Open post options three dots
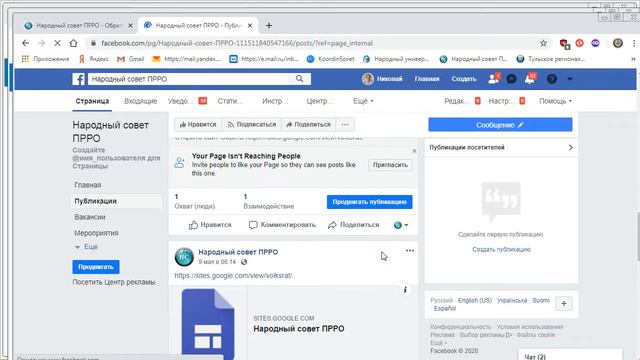This screenshot has width=640, height=360. (x=410, y=251)
